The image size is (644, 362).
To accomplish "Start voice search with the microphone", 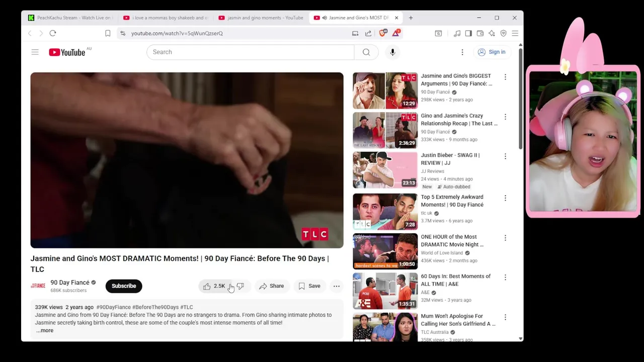I will [392, 52].
